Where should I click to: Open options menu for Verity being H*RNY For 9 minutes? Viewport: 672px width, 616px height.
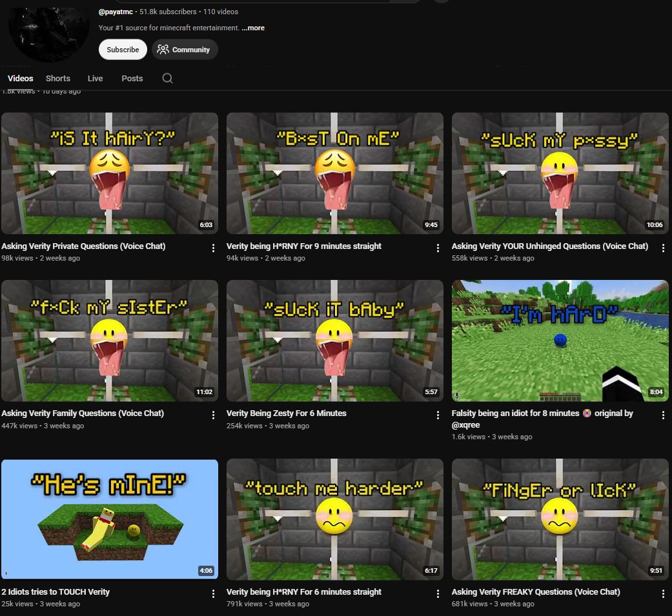coord(438,248)
